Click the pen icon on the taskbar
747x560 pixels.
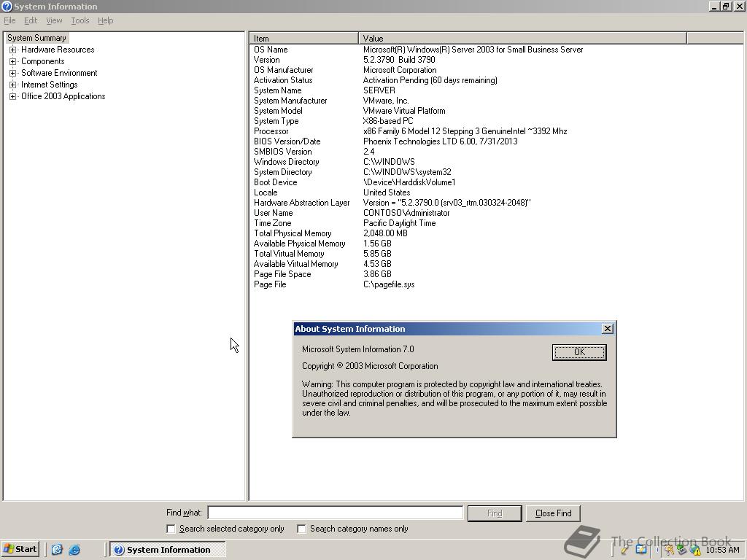click(624, 550)
